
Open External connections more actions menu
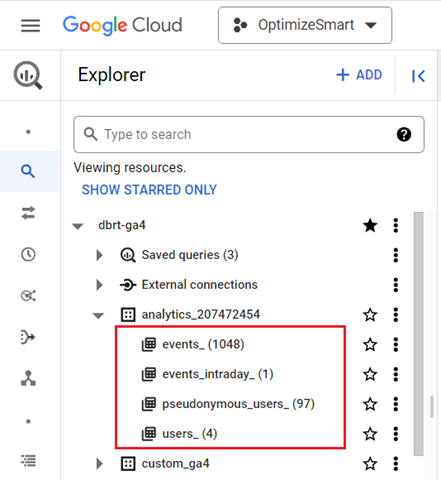point(396,285)
